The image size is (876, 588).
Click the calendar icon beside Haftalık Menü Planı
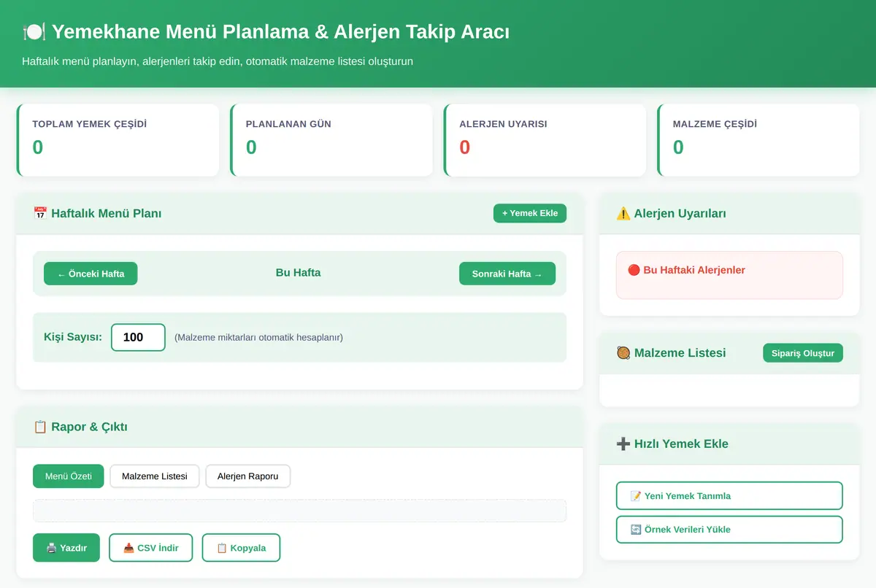40,214
